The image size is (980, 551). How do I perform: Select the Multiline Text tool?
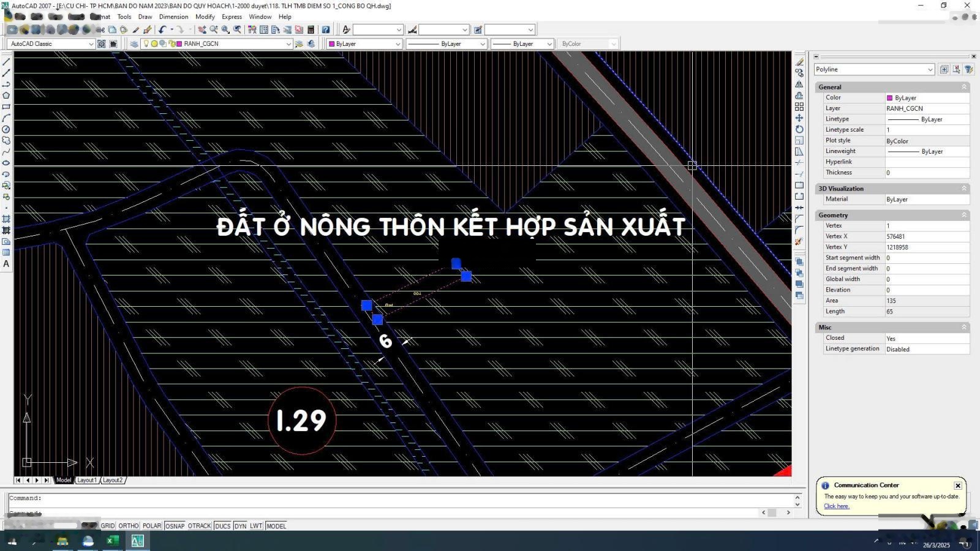pyautogui.click(x=6, y=264)
